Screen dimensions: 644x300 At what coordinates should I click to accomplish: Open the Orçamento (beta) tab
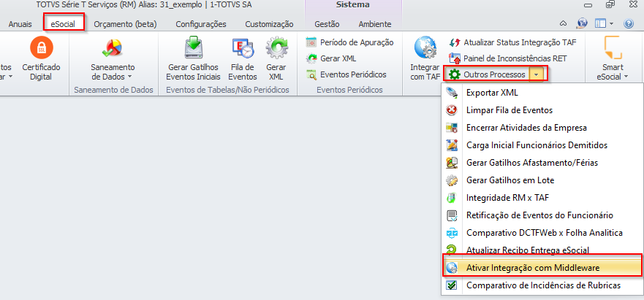click(x=125, y=24)
